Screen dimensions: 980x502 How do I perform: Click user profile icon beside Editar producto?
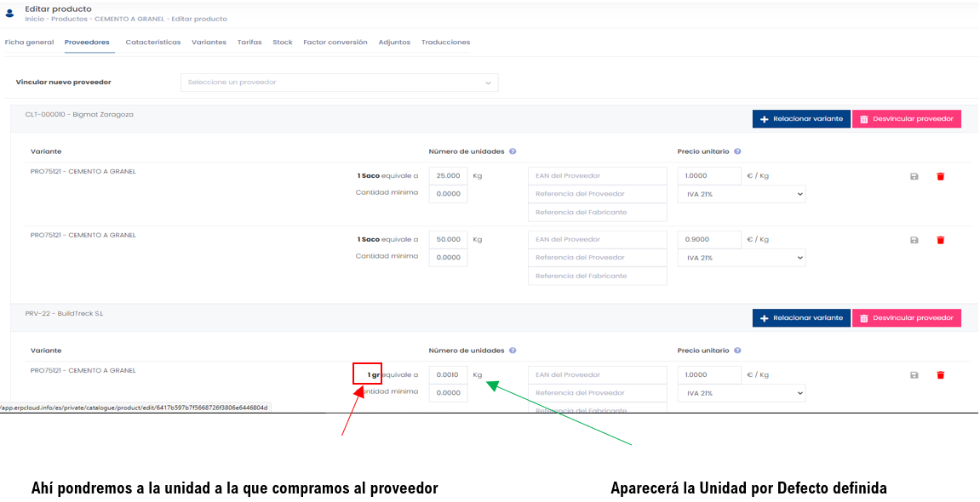(9, 13)
